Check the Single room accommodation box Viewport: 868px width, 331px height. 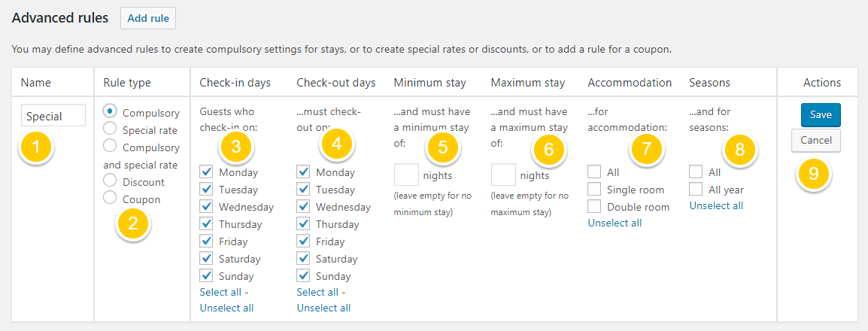click(594, 190)
